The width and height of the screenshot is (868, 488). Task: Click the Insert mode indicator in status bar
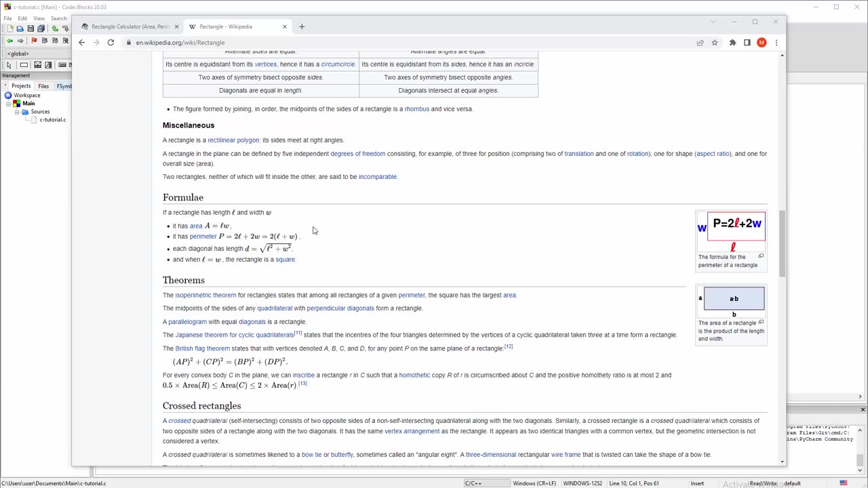(697, 483)
